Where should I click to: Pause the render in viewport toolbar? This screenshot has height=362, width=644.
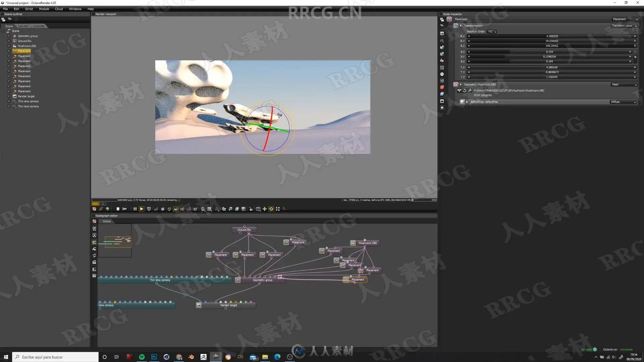135,209
